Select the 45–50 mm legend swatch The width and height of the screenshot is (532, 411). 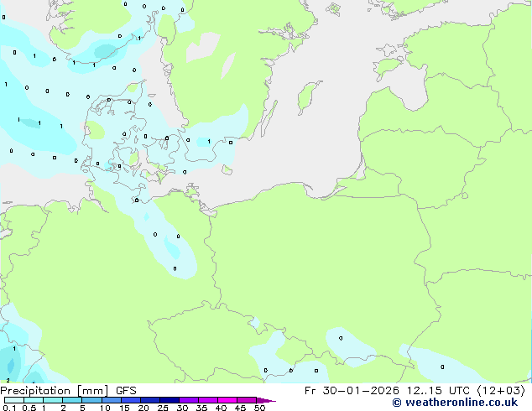(x=247, y=400)
